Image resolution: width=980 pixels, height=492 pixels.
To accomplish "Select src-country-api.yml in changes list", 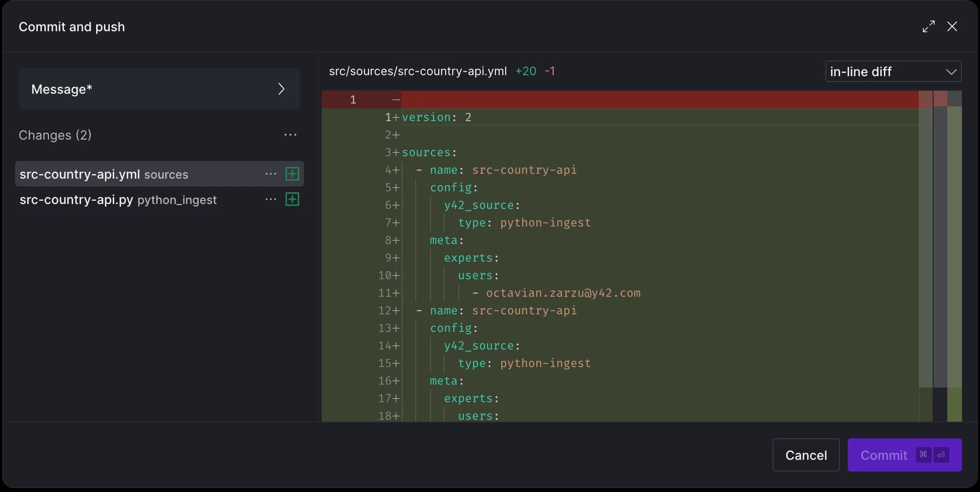I will (160, 174).
